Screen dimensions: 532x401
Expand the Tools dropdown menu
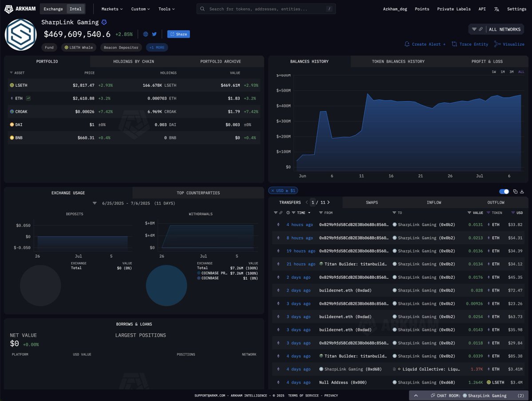tap(166, 9)
